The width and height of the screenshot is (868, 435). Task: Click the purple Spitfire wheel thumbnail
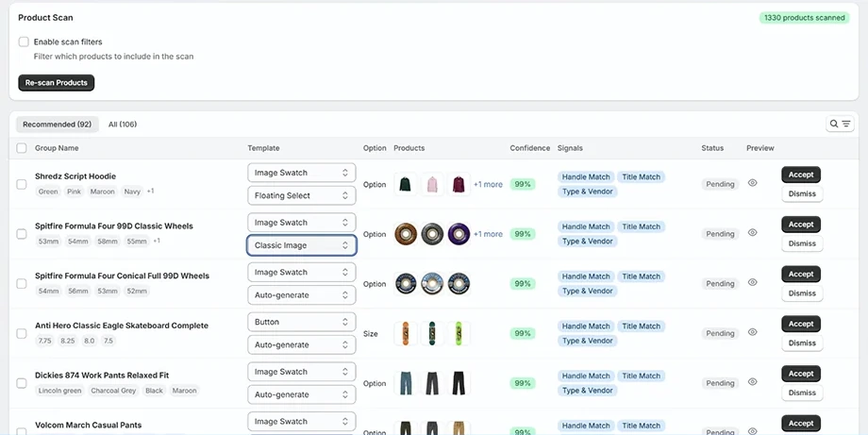coord(459,234)
